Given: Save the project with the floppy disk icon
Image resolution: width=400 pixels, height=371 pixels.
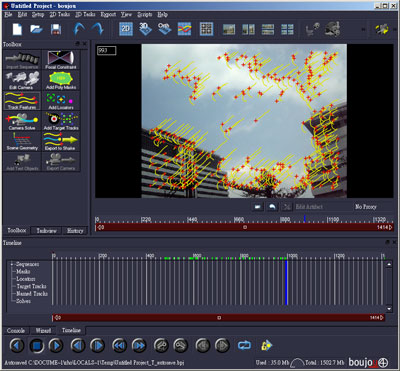Looking at the screenshot, I should (56, 29).
